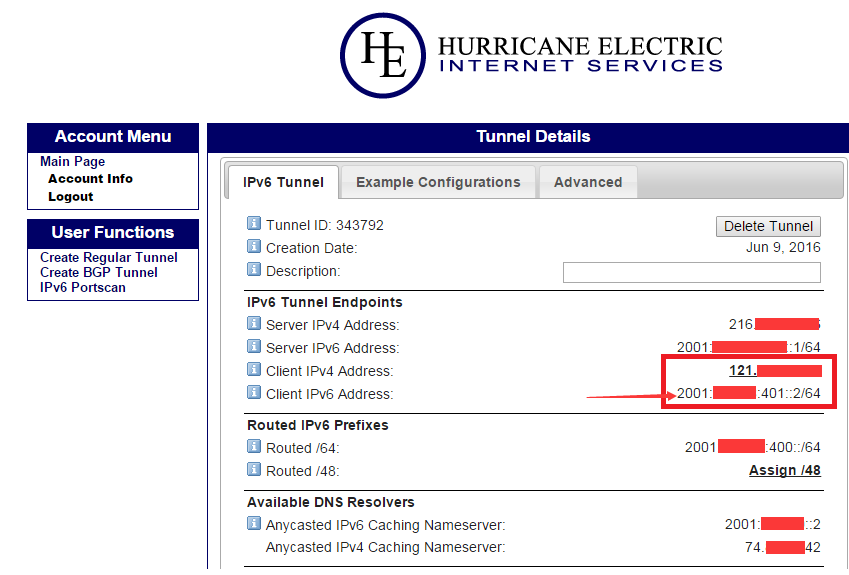Switch to the Example Configurations tab
Image resolution: width=849 pixels, height=575 pixels.
pos(438,182)
